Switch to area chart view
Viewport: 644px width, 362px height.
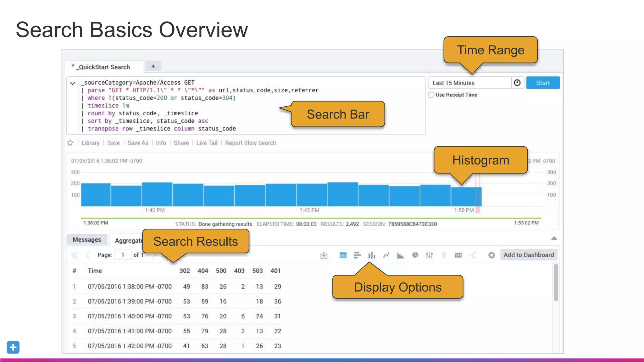tap(400, 255)
